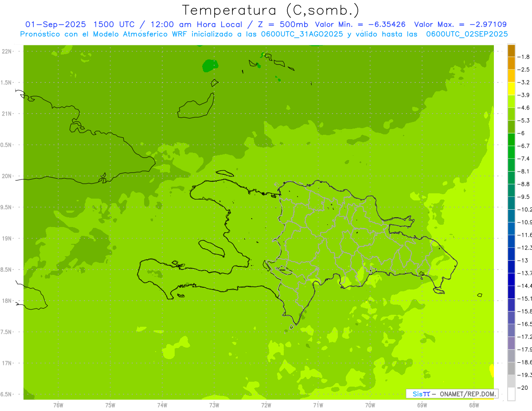Click the '-9.5' colorbar value
This screenshot has width=532, height=411.
pos(524,197)
